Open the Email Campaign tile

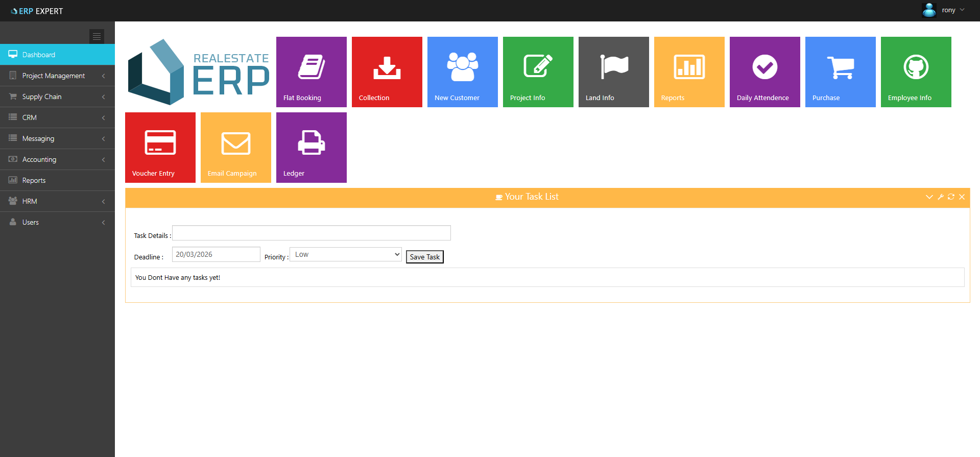(235, 148)
